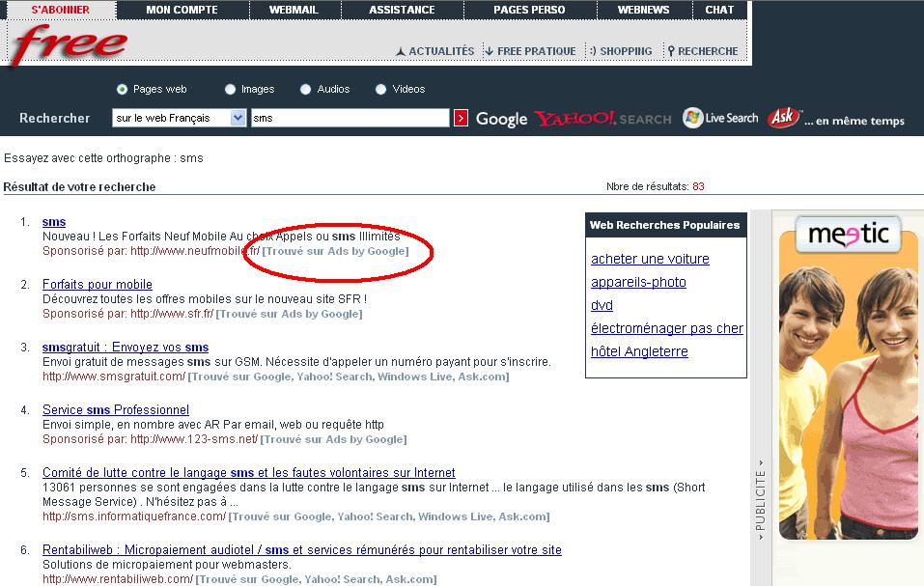Go to the FREE PRATIQUE section
This screenshot has height=586, width=924.
pyautogui.click(x=530, y=52)
